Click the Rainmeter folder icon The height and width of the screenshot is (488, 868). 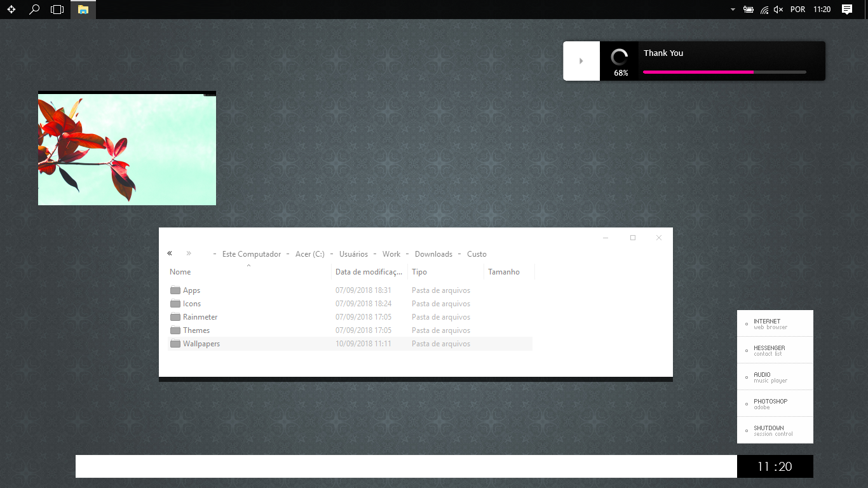[175, 317]
